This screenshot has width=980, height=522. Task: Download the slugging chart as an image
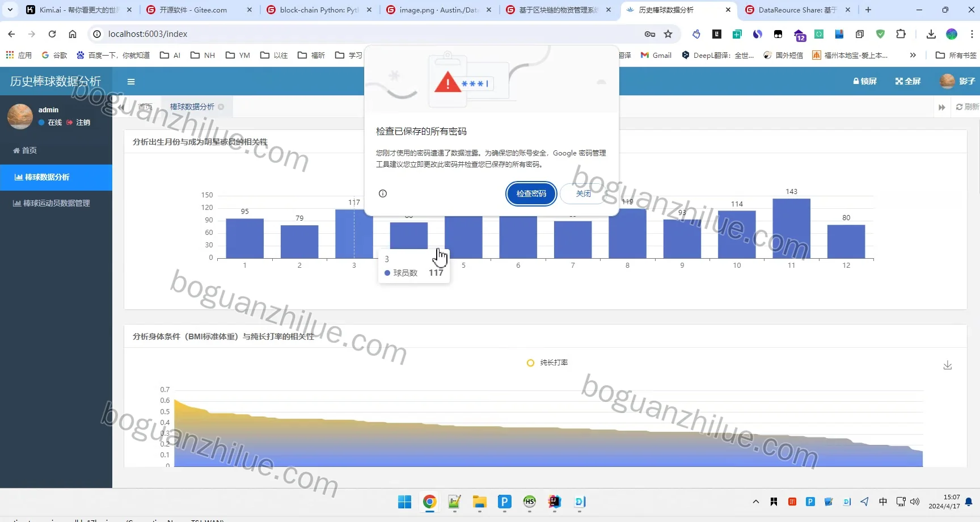(948, 365)
